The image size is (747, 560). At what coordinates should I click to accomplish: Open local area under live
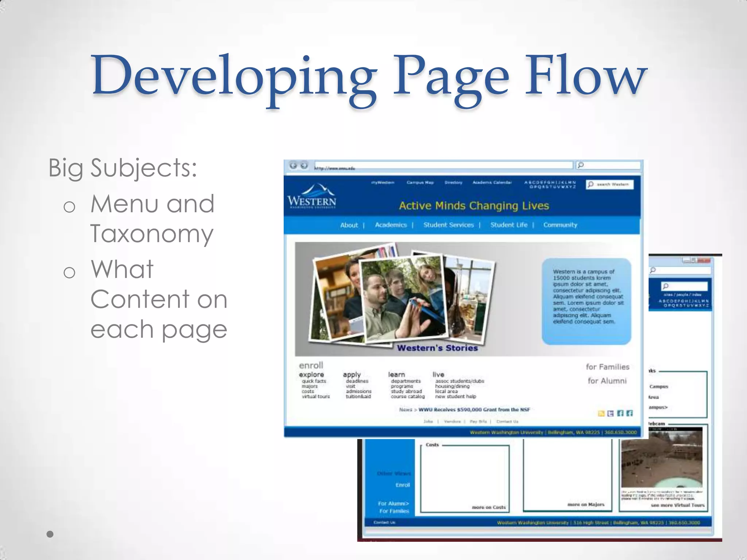pos(446,391)
